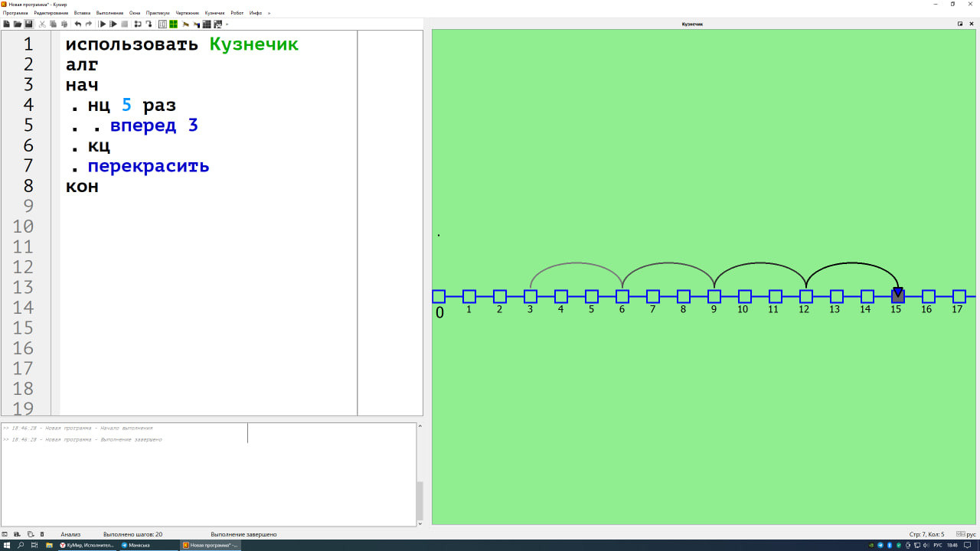Click the scrollbar of the output console
Image resolution: width=980 pixels, height=551 pixels.
pos(419,501)
